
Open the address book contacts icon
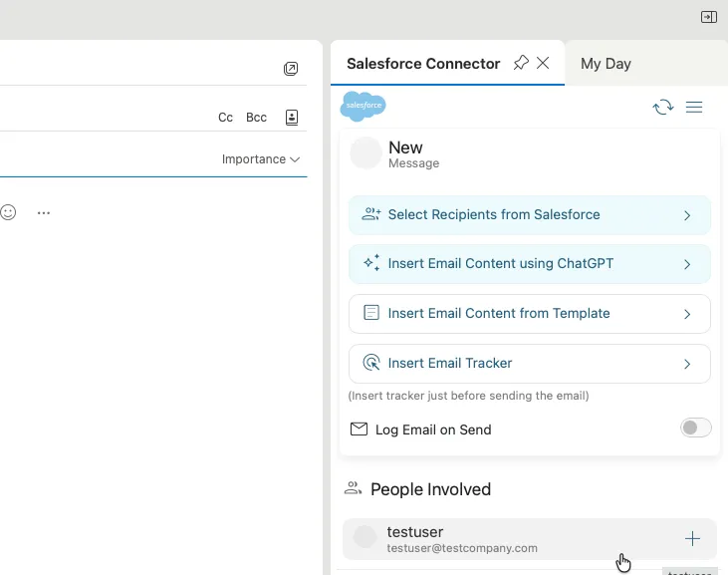coord(292,117)
